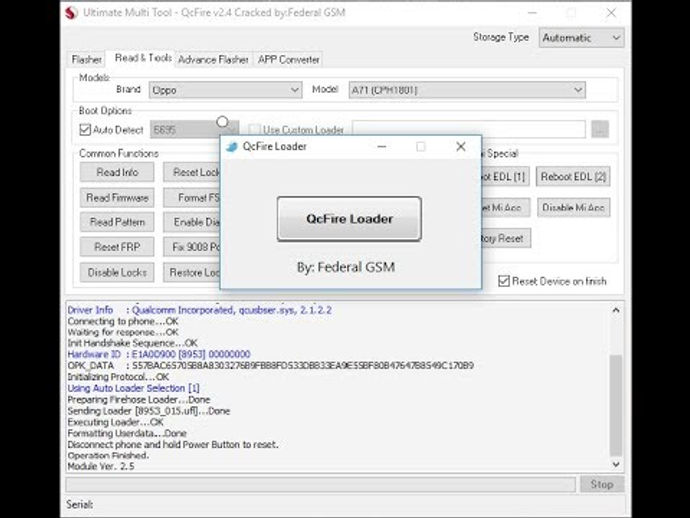Screen dimensions: 690x518
Task: Click the Format FS button
Action: (191, 198)
